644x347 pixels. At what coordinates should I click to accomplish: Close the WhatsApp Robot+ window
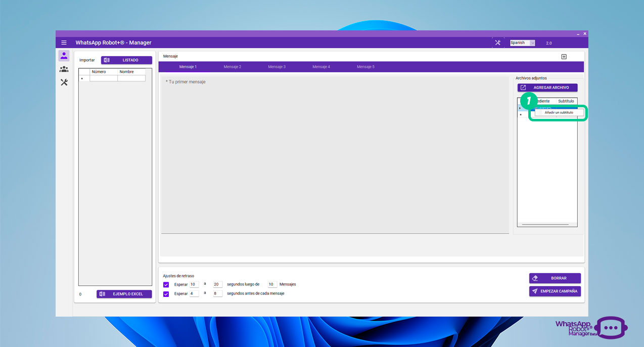585,34
